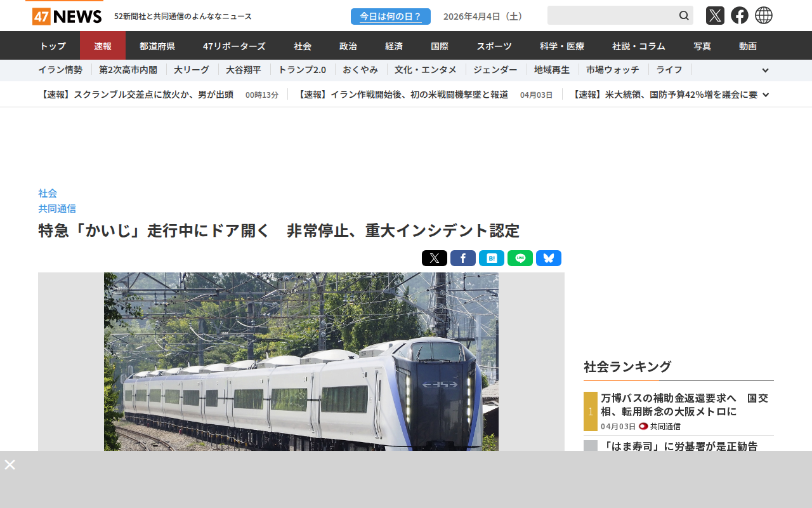Click the 今日は何の日？ button
This screenshot has height=508, width=812.
(x=391, y=17)
